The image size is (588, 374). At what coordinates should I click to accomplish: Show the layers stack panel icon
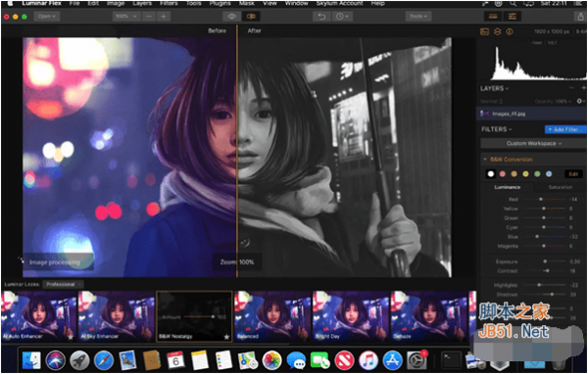497,32
